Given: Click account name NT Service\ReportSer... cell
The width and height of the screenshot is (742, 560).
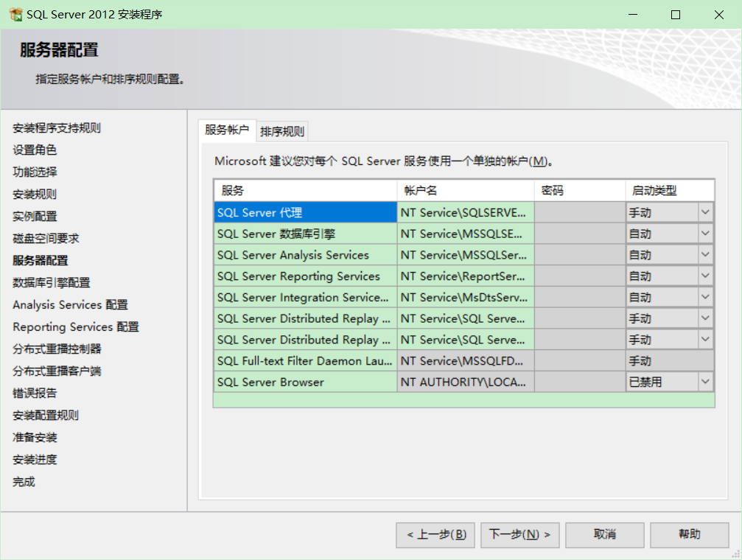Looking at the screenshot, I should pyautogui.click(x=466, y=276).
